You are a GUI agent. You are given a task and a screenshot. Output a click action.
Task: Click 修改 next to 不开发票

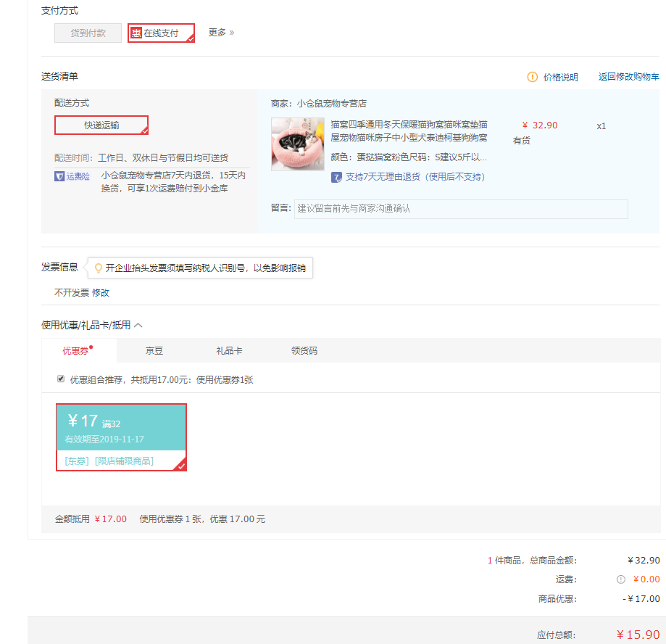(101, 293)
